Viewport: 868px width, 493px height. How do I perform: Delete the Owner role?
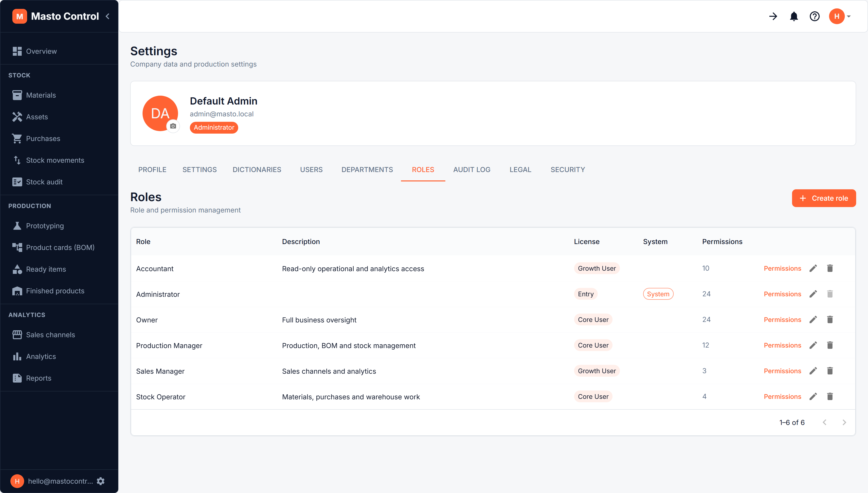[x=830, y=320]
